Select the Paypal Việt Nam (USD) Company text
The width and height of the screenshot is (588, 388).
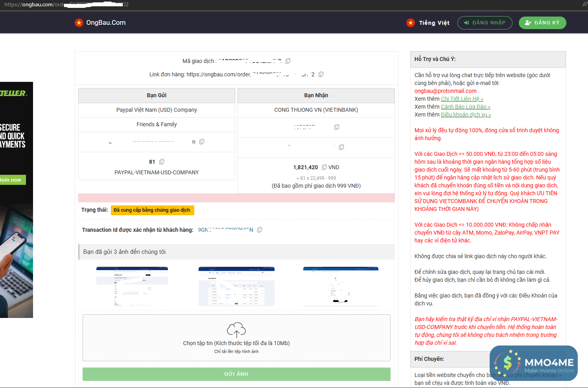point(157,110)
